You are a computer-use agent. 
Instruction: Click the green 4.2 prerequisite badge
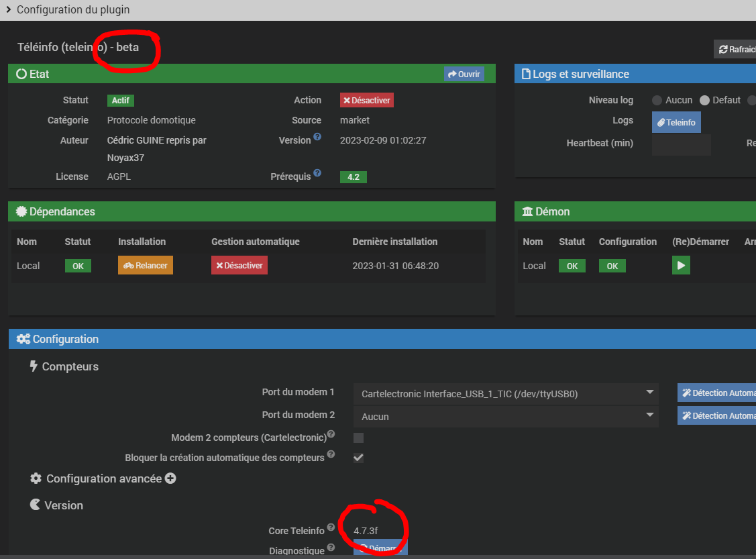[x=354, y=177]
